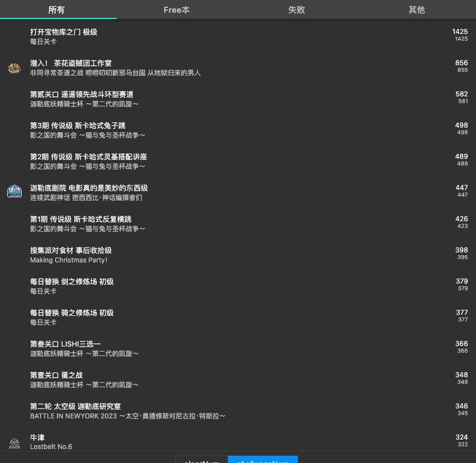Click the count 1425 on the top row
Screen dimensions: 476x463
pyautogui.click(x=462, y=32)
